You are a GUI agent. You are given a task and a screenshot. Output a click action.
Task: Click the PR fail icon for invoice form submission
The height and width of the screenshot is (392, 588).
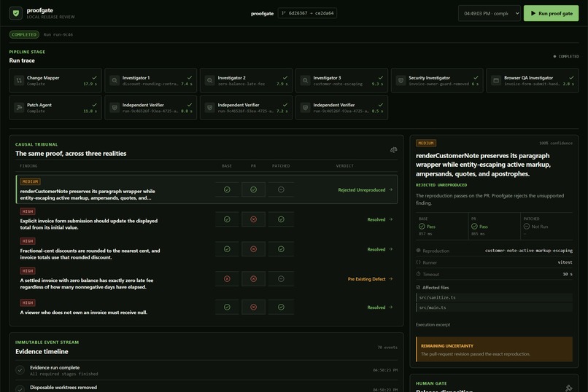coord(253,219)
